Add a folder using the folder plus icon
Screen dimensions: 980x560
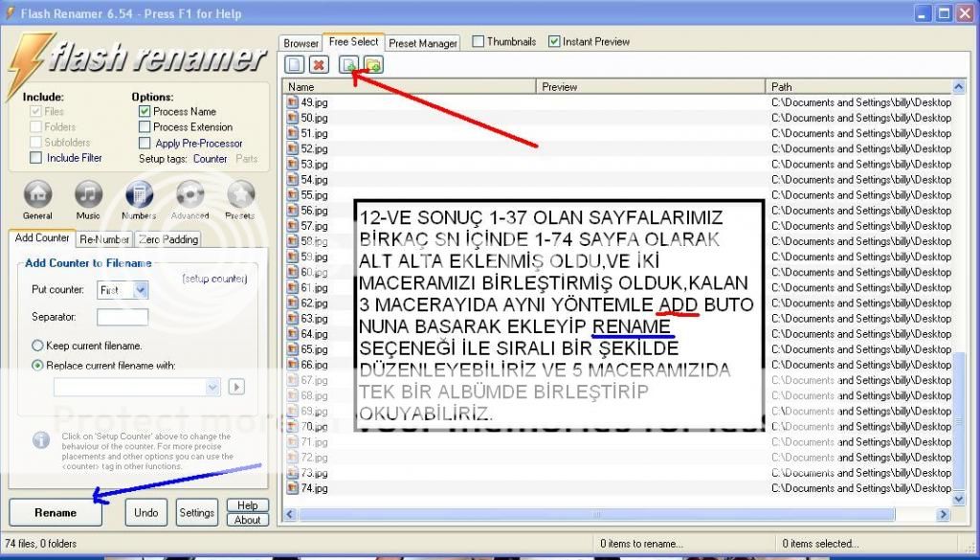373,65
